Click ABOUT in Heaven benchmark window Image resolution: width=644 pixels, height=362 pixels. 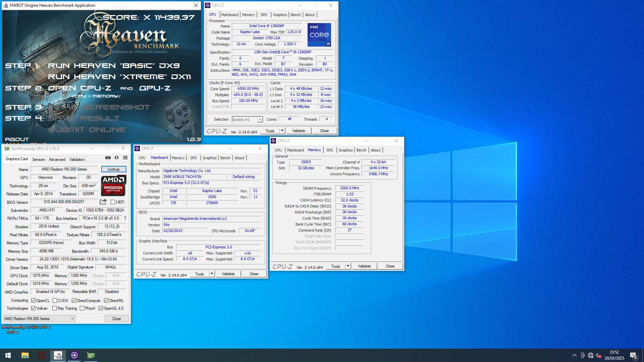tap(17, 139)
